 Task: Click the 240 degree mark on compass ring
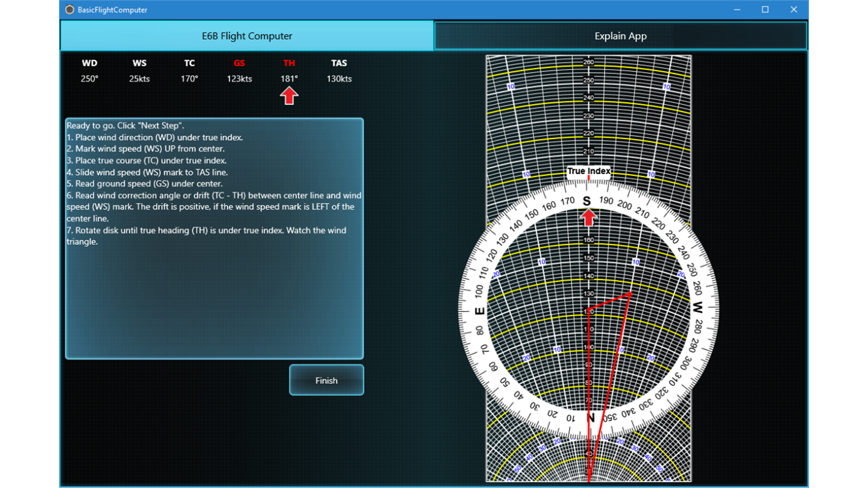[683, 252]
